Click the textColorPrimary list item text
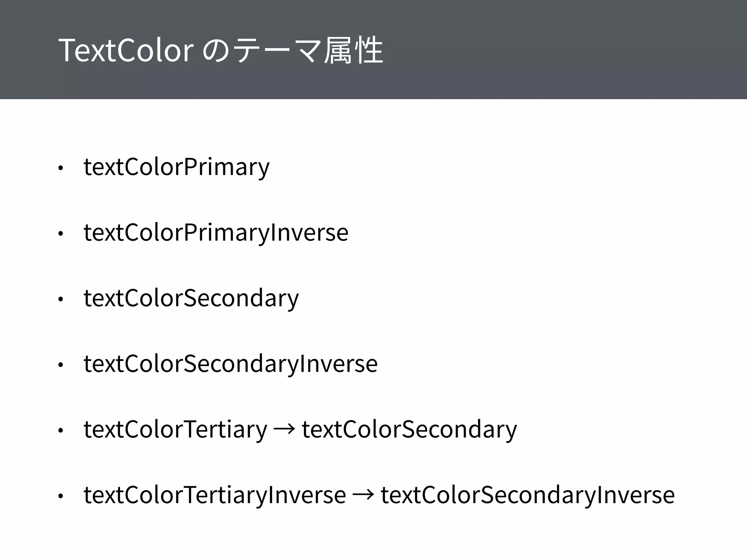 (x=177, y=167)
